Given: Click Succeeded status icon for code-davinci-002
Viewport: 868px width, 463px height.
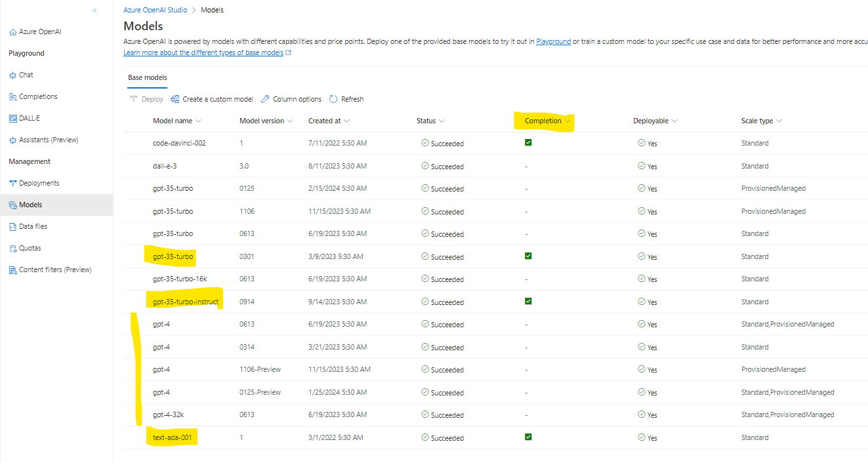Looking at the screenshot, I should pyautogui.click(x=425, y=143).
